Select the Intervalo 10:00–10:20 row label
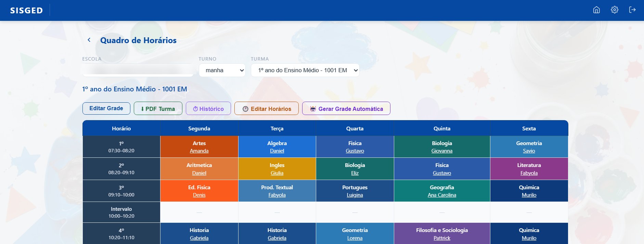The height and width of the screenshot is (244, 644). click(121, 212)
